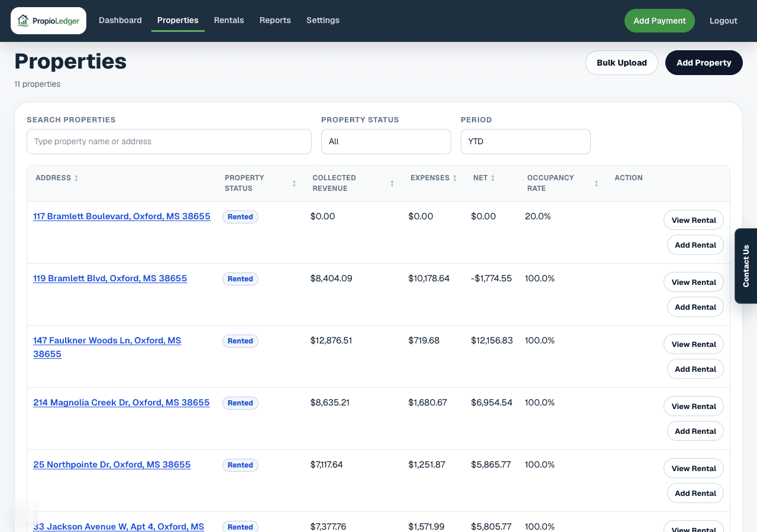Select net value $6,954.54
This screenshot has width=757, height=532.
(491, 403)
